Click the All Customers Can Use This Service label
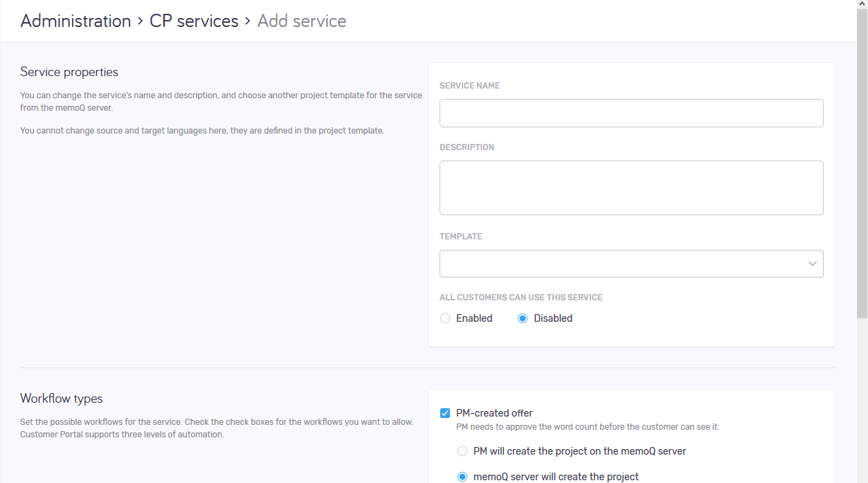Viewport: 868px width, 483px height. click(x=521, y=298)
